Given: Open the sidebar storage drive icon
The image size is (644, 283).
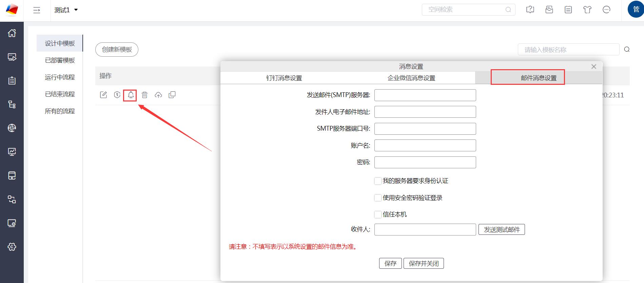Looking at the screenshot, I should (12, 175).
